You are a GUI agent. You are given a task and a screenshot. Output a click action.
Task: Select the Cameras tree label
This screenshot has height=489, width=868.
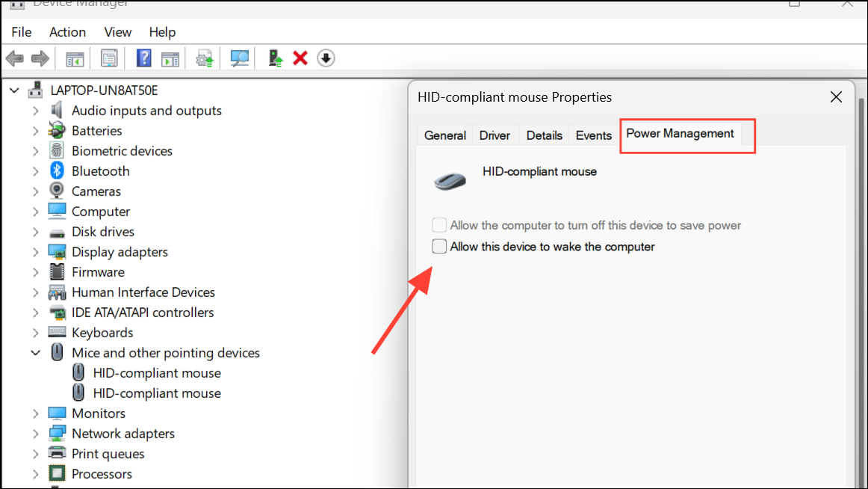point(96,191)
